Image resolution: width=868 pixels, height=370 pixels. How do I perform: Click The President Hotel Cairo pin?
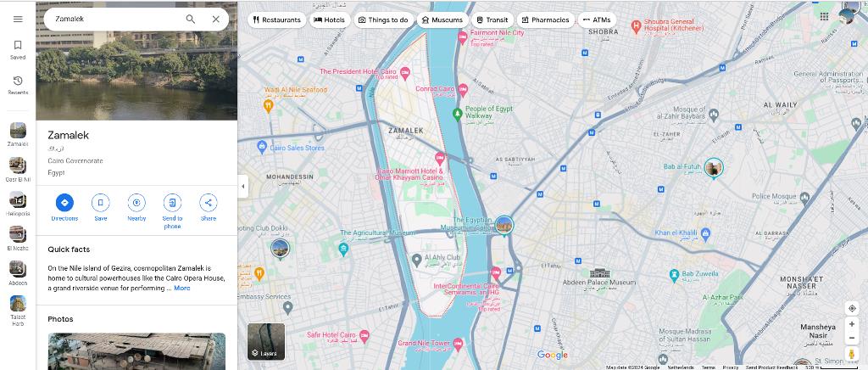[x=404, y=73]
